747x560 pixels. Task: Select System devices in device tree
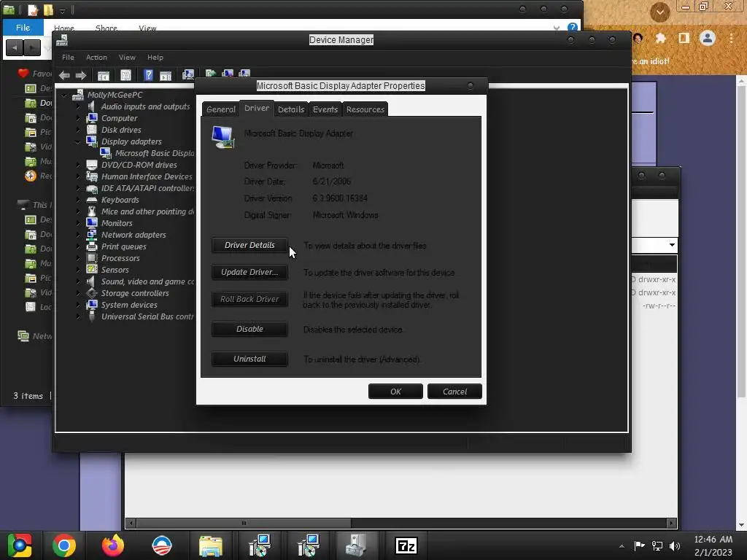129,305
